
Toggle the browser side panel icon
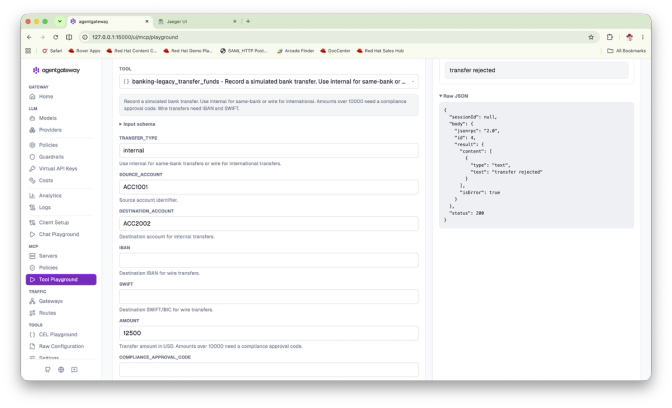(69, 37)
